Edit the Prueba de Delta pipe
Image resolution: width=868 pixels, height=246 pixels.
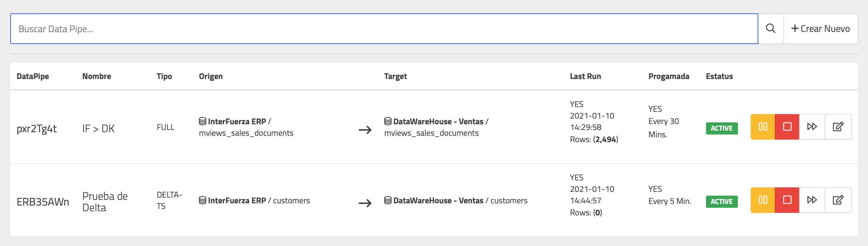coord(838,200)
